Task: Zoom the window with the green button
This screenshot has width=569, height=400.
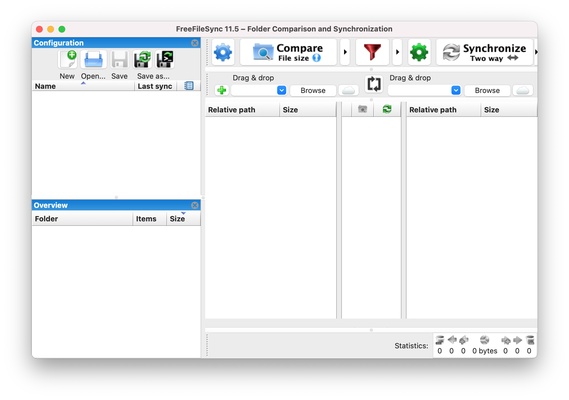Action: (62, 29)
